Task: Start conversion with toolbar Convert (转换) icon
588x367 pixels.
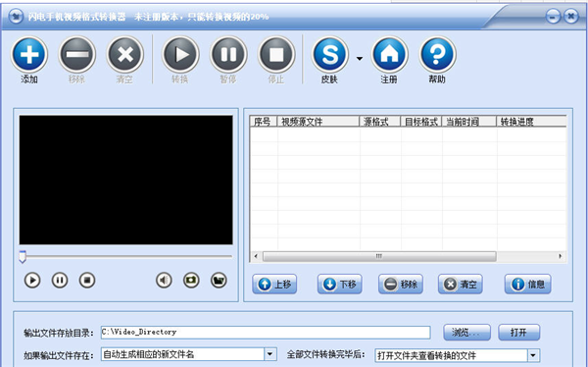Action: [180, 55]
